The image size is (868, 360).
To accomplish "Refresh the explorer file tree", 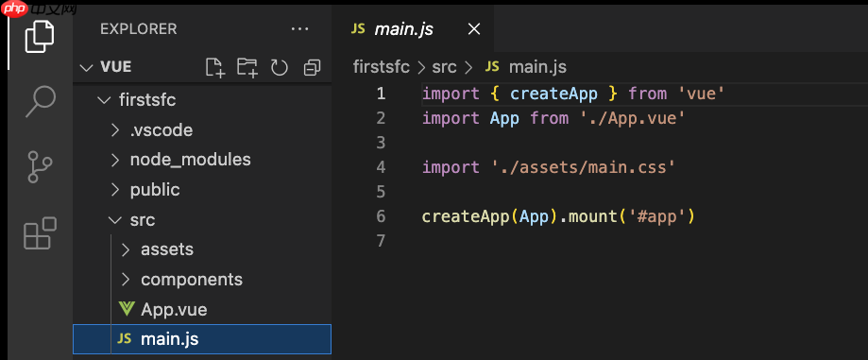I will [x=279, y=68].
